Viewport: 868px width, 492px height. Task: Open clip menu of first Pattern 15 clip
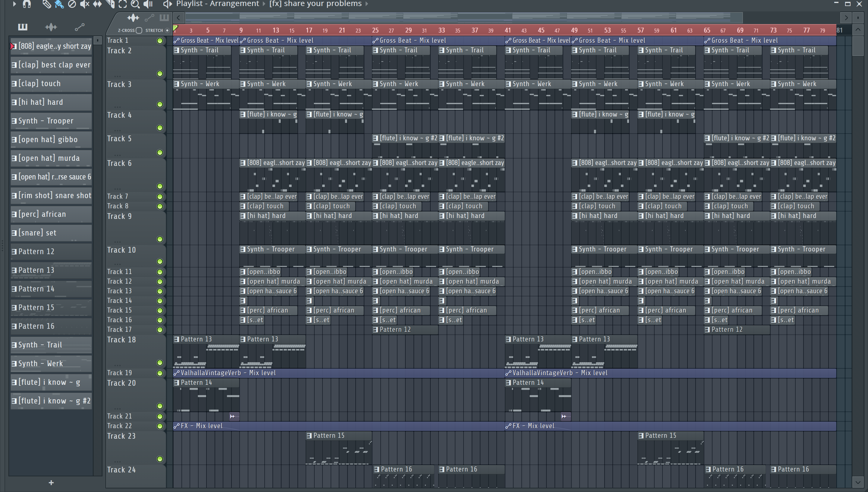[309, 436]
